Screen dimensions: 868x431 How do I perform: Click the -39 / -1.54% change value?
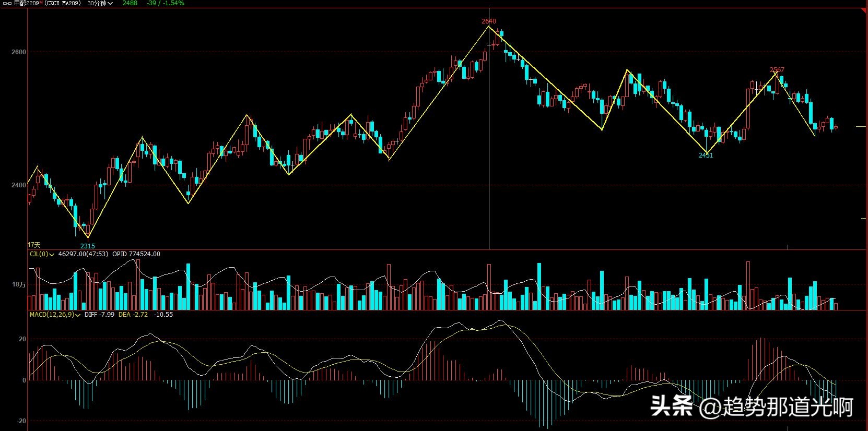pyautogui.click(x=166, y=3)
